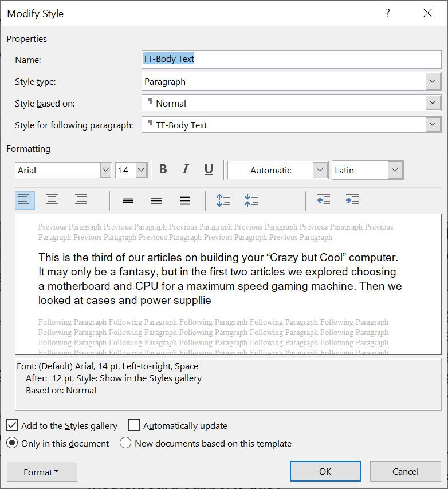Click the increase paragraph spacing icon

pyautogui.click(x=223, y=200)
